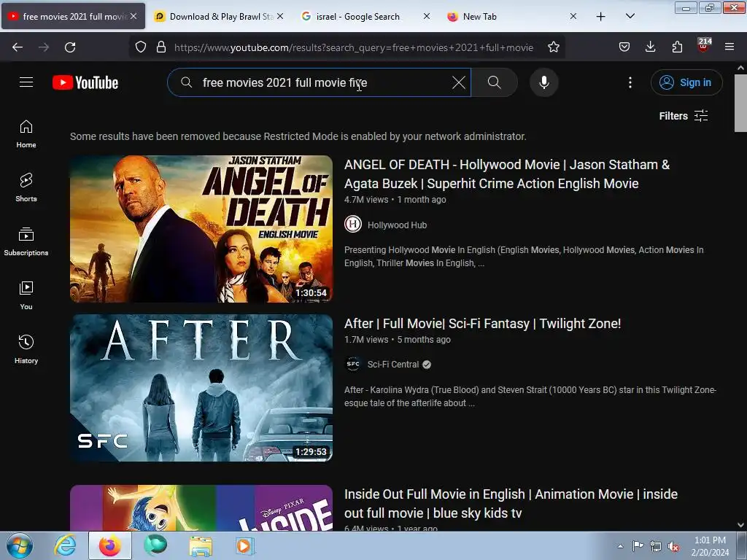
Task: Open a new browser tab
Action: [601, 17]
